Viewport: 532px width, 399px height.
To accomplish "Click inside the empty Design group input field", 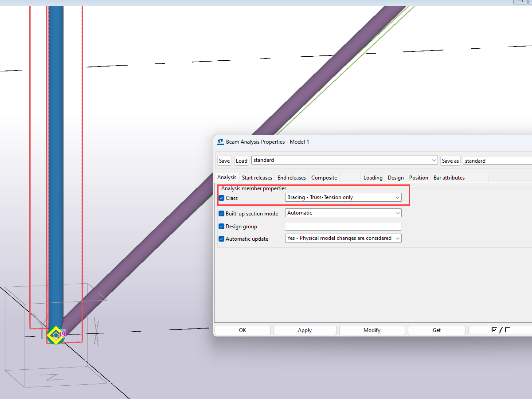I will pyautogui.click(x=343, y=226).
